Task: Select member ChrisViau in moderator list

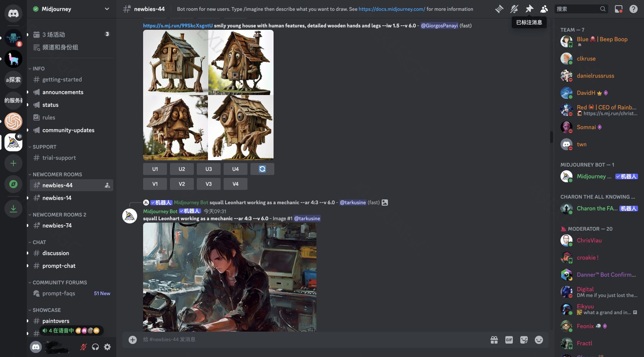Action: click(599, 240)
